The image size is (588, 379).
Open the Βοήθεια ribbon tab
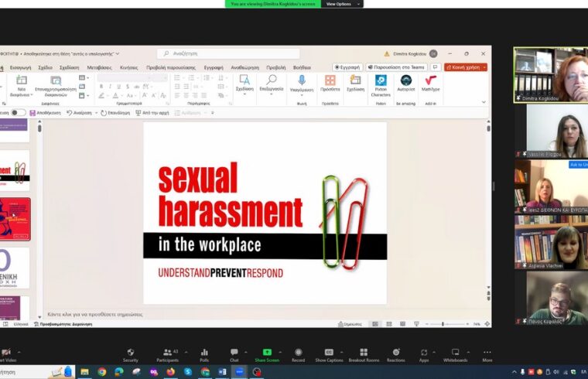[x=302, y=67]
